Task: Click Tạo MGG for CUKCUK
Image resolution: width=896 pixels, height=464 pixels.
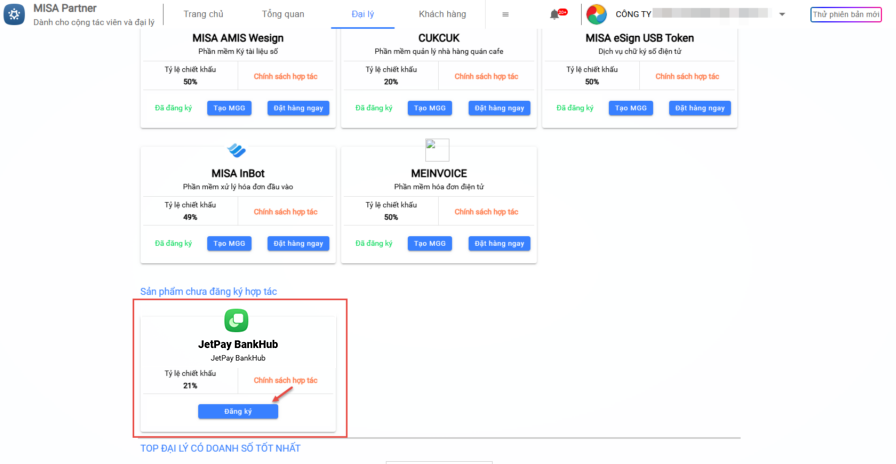Action: click(430, 108)
